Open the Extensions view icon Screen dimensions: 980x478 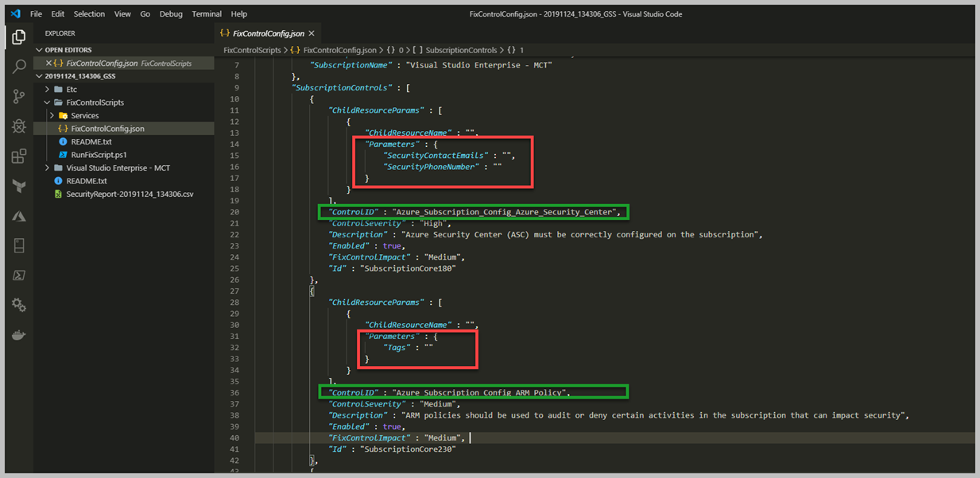(x=19, y=156)
